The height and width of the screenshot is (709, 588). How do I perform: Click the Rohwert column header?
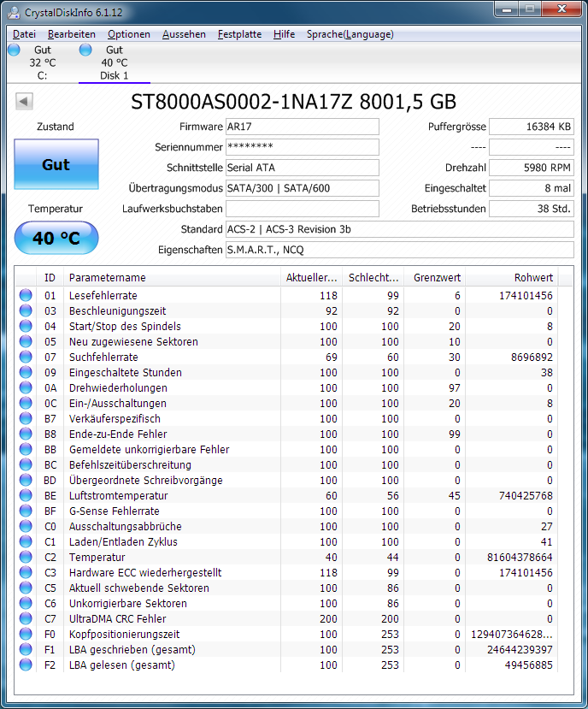[x=512, y=278]
